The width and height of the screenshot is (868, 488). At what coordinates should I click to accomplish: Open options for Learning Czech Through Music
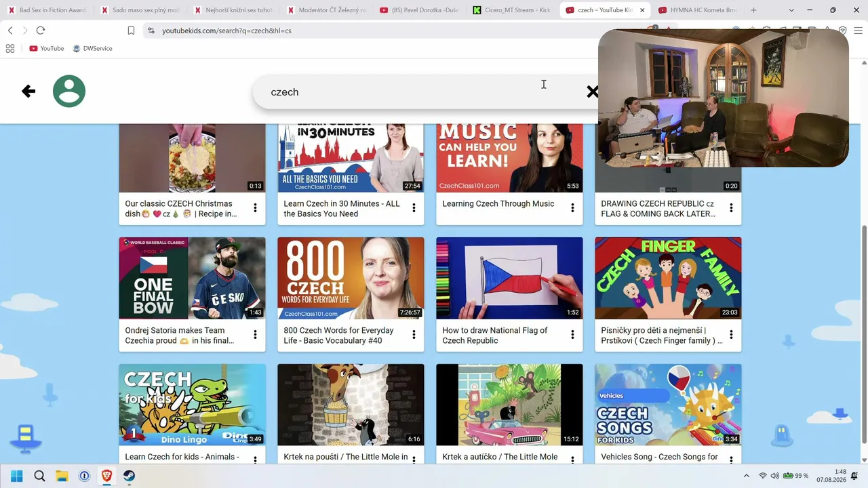pos(572,208)
